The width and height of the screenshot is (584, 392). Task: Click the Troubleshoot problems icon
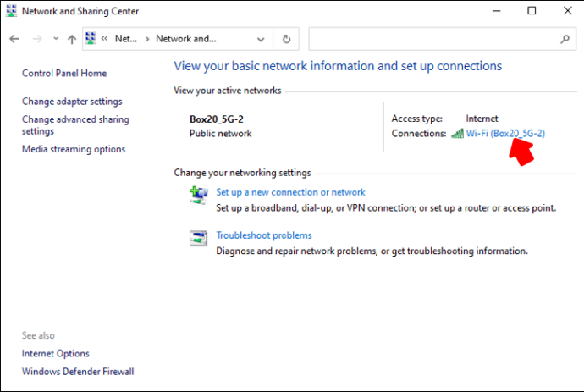pyautogui.click(x=198, y=239)
